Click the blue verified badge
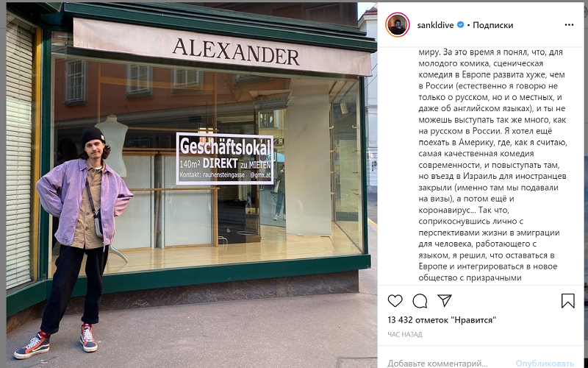Viewport: 588px width, 368px height. [x=461, y=25]
